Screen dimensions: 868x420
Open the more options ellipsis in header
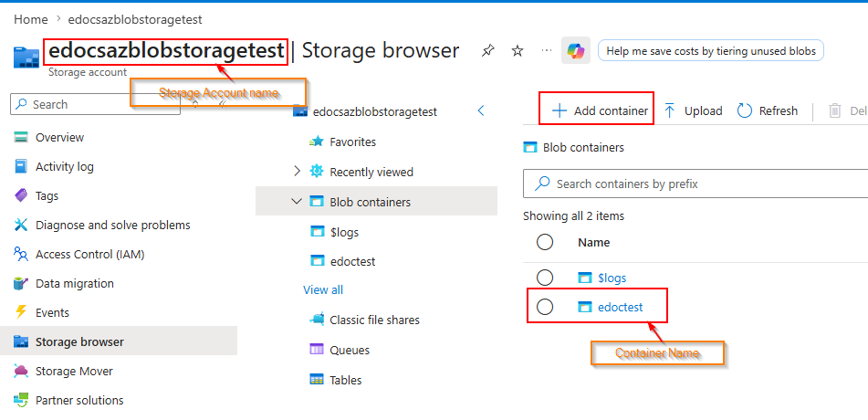pyautogui.click(x=547, y=50)
